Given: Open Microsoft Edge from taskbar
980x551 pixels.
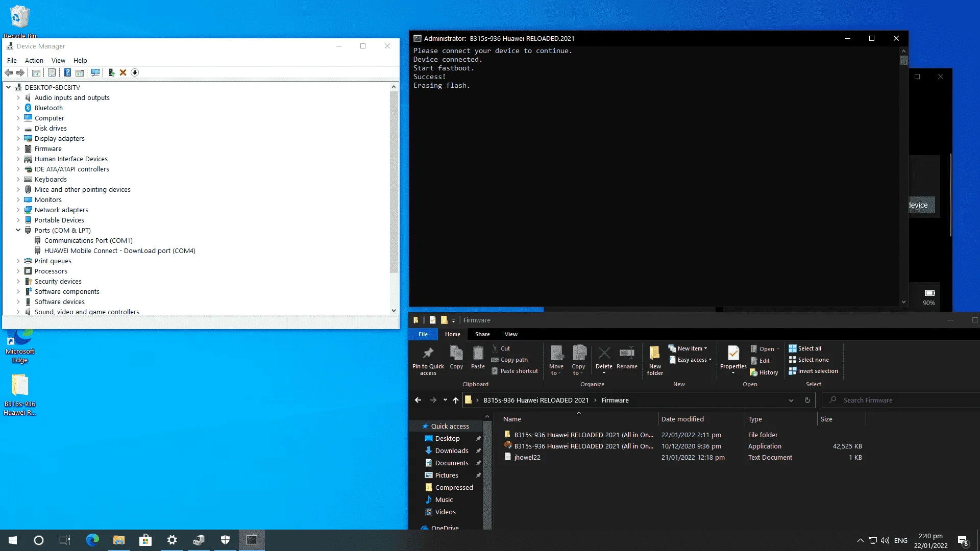Looking at the screenshot, I should 92,540.
